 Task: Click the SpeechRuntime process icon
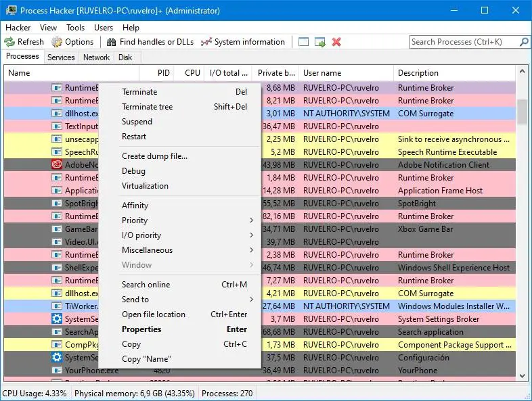[57, 152]
